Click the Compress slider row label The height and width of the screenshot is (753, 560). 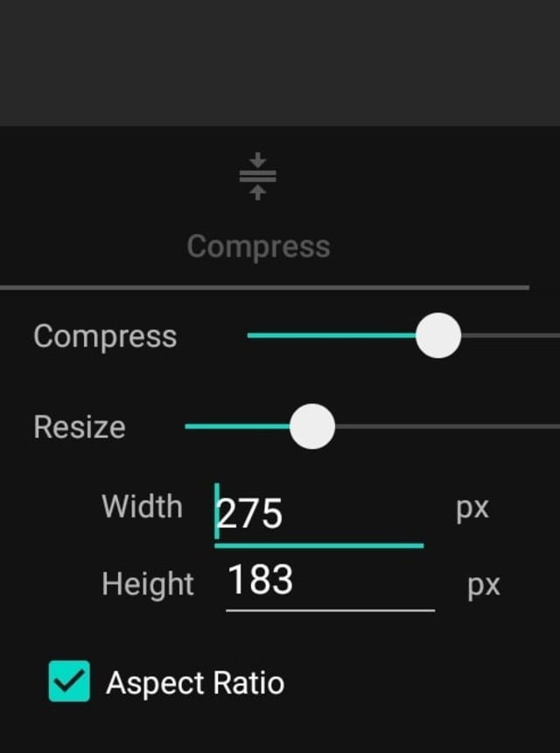tap(105, 337)
